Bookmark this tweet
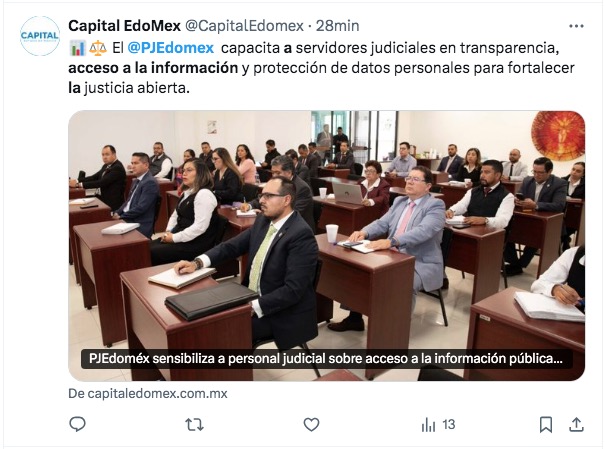 pyautogui.click(x=546, y=425)
